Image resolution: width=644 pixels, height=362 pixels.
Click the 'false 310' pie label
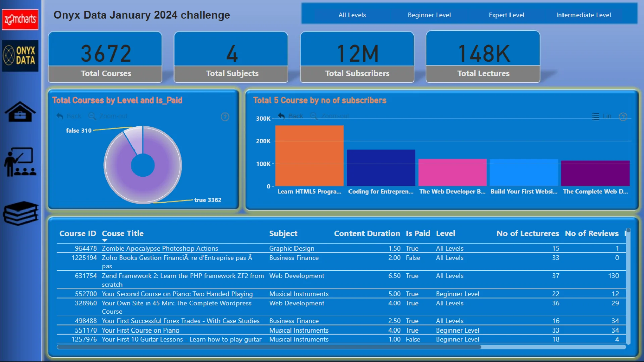click(78, 130)
